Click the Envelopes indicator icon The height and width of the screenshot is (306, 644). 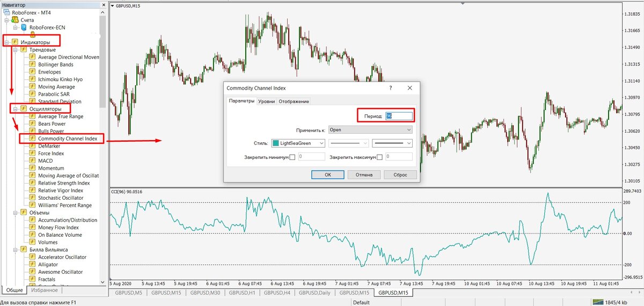(32, 72)
